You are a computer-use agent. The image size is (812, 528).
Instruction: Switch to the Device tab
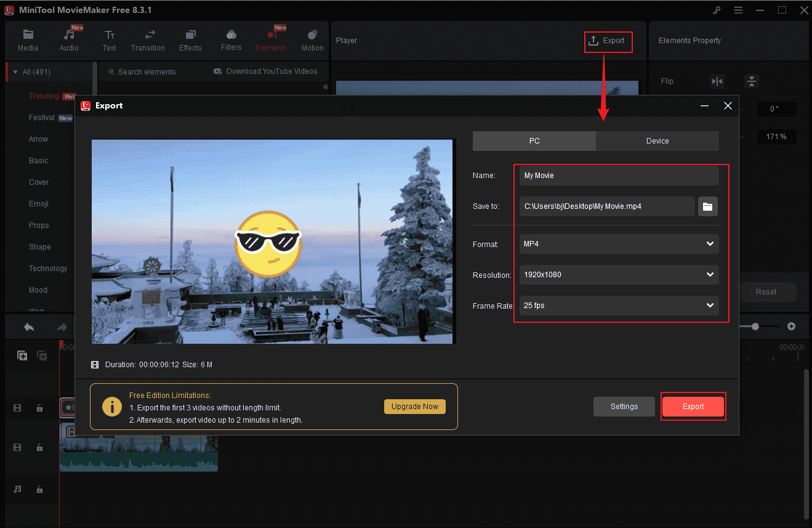657,141
